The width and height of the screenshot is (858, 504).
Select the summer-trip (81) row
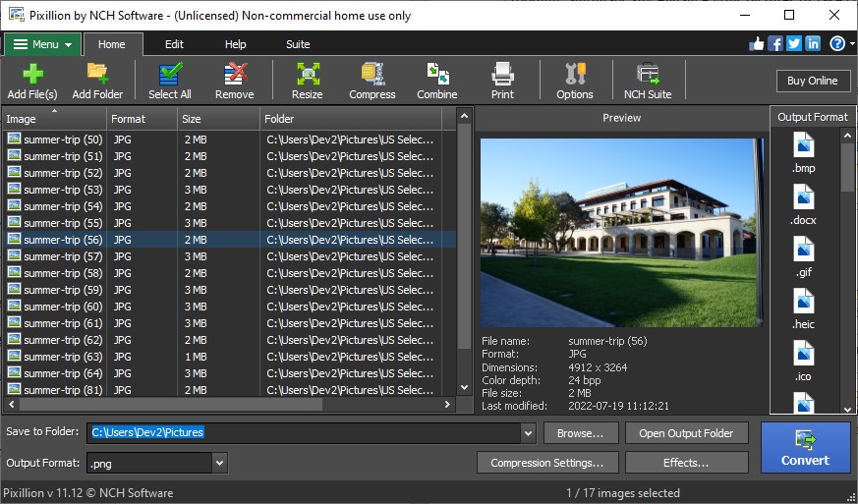(x=229, y=390)
